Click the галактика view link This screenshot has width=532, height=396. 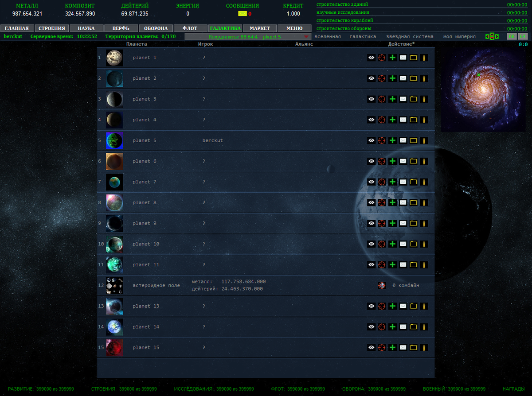pyautogui.click(x=363, y=36)
